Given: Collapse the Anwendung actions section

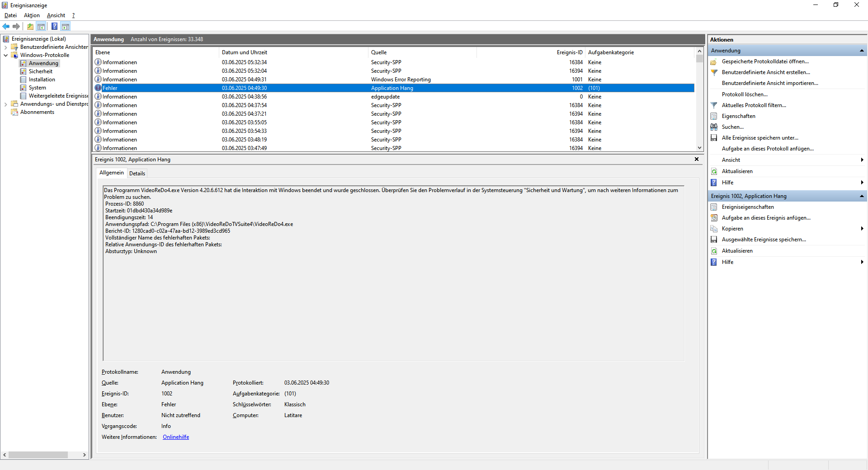Looking at the screenshot, I should pyautogui.click(x=862, y=51).
